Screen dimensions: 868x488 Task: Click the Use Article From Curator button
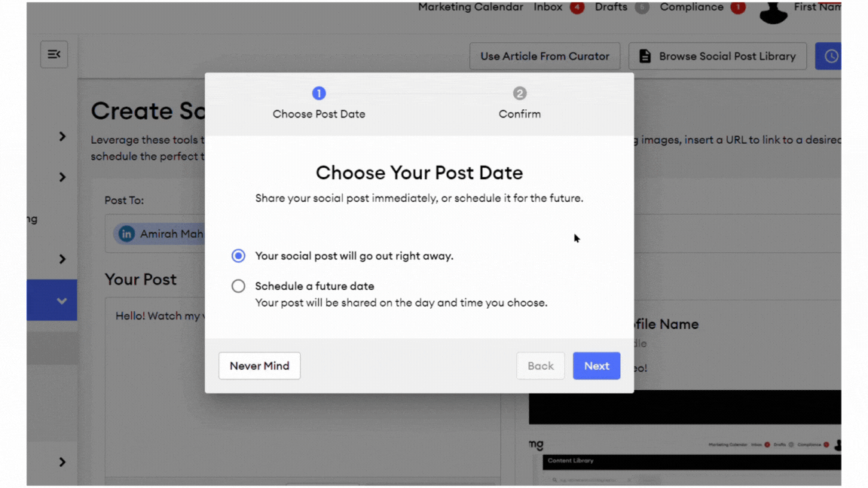545,56
